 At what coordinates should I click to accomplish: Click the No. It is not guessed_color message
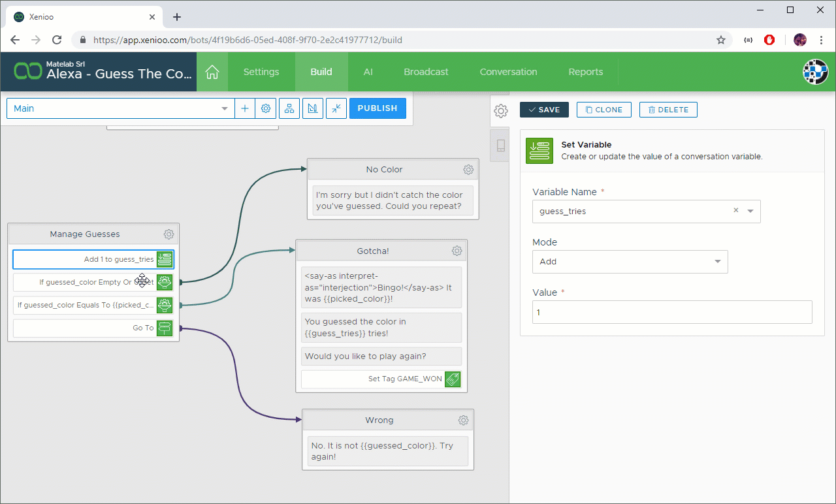click(x=388, y=451)
